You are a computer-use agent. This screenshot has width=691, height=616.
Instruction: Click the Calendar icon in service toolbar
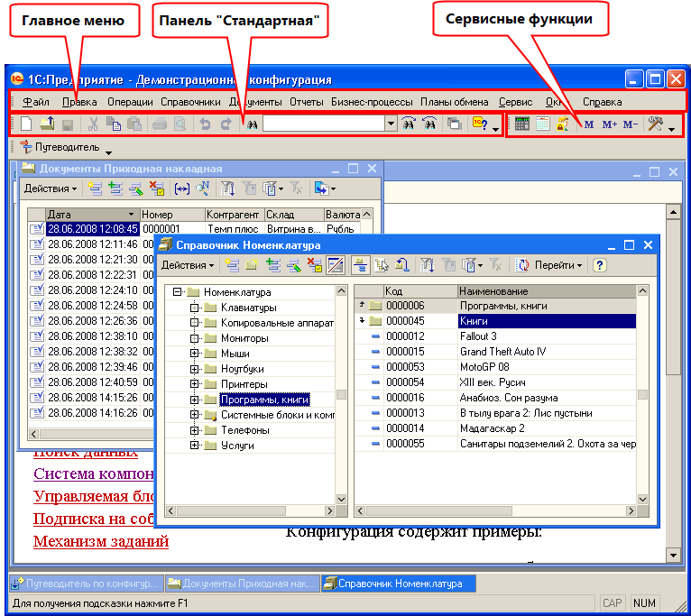coord(542,124)
